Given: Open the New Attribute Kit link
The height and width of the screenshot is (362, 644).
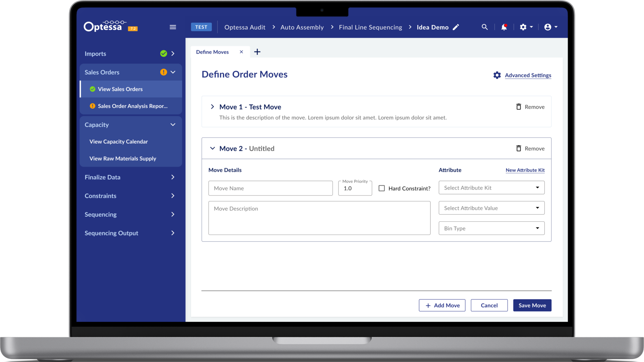Looking at the screenshot, I should (525, 170).
